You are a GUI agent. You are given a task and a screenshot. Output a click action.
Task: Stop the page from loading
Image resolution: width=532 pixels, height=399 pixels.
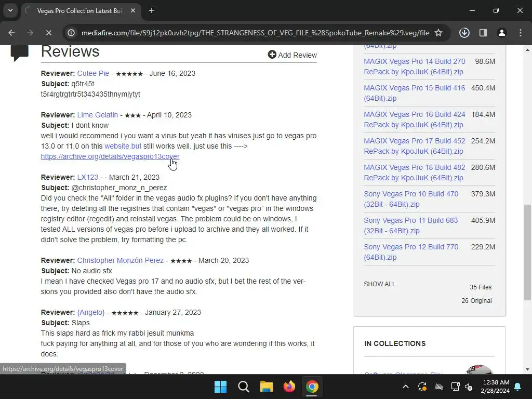click(x=49, y=33)
